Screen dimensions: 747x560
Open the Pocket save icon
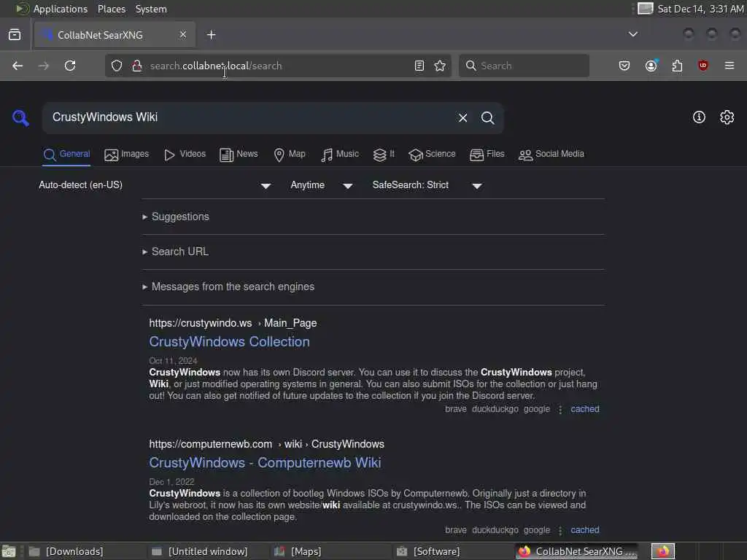pyautogui.click(x=624, y=66)
